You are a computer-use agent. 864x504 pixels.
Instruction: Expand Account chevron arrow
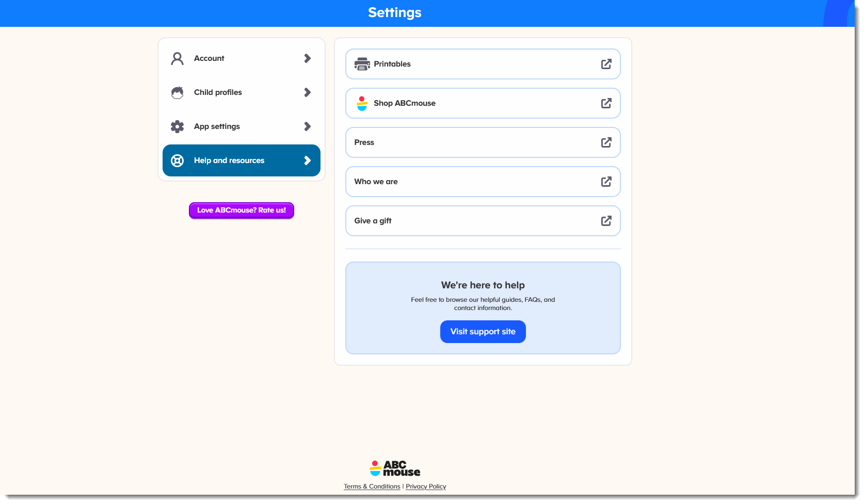pyautogui.click(x=308, y=58)
